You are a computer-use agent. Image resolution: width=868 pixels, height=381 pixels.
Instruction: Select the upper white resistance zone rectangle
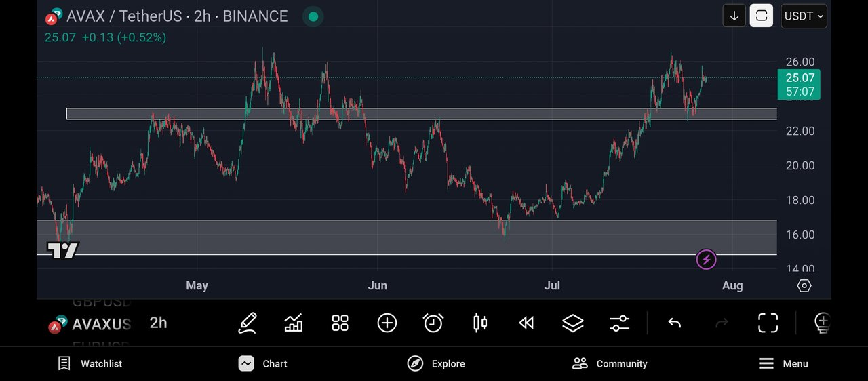pos(422,114)
